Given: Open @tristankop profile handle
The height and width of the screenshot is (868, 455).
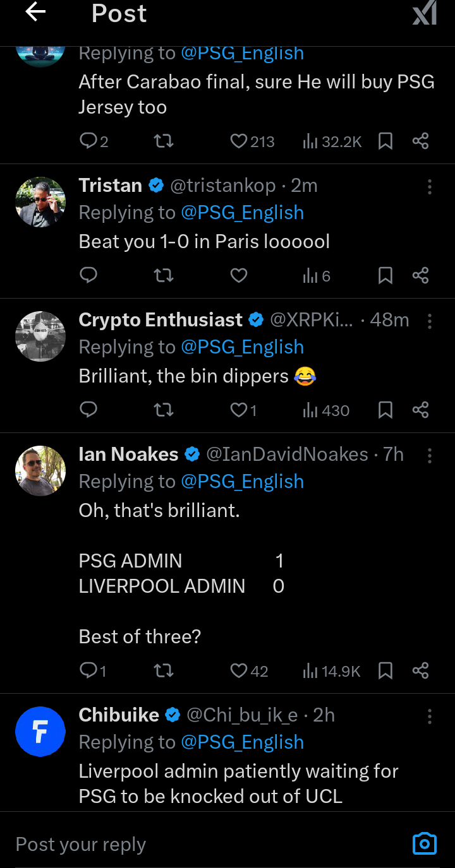Looking at the screenshot, I should click(x=223, y=186).
